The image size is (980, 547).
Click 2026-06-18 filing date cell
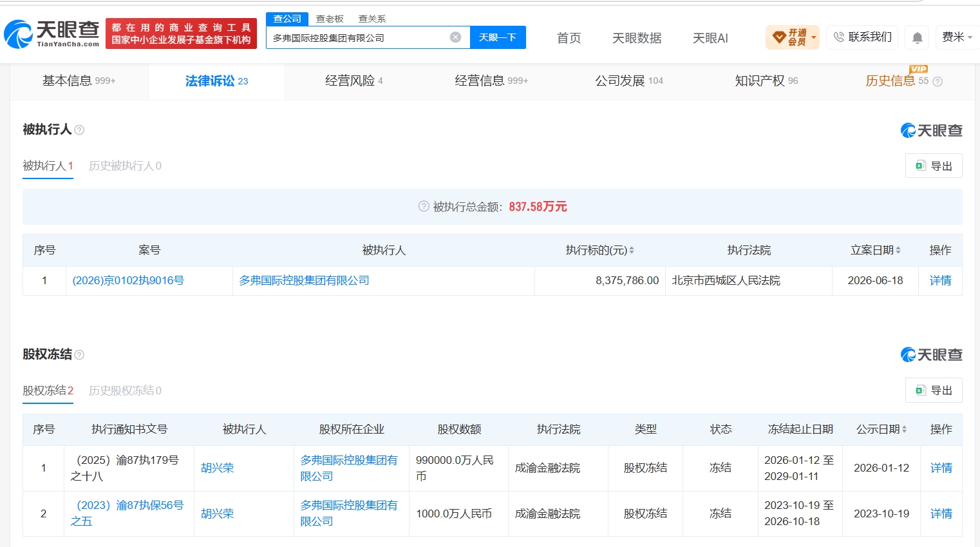(875, 280)
